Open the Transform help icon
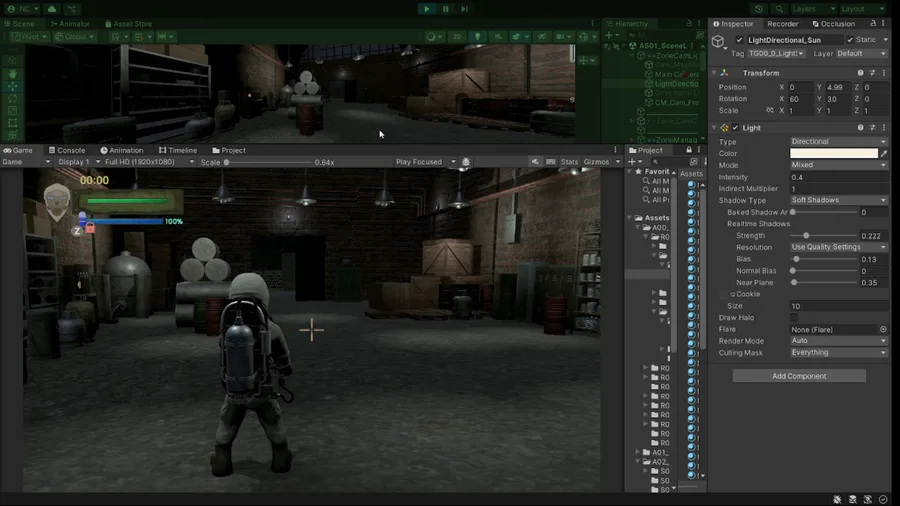The image size is (900, 506). coord(860,73)
